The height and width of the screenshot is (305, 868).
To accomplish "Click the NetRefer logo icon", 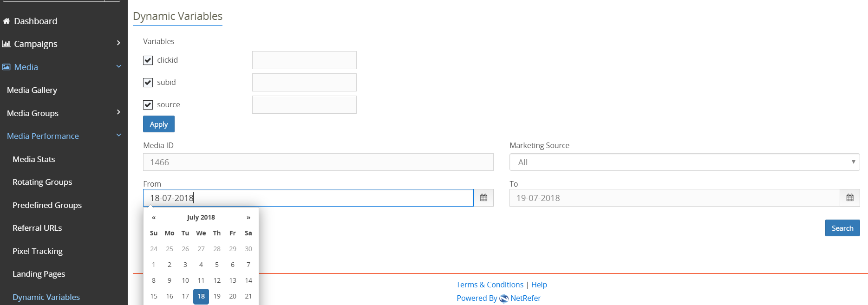I will pyautogui.click(x=503, y=299).
